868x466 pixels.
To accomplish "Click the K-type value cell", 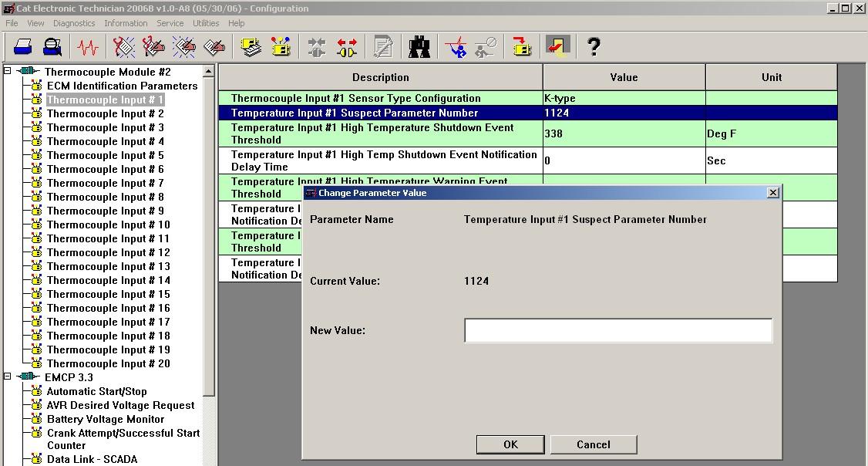I will click(x=624, y=98).
